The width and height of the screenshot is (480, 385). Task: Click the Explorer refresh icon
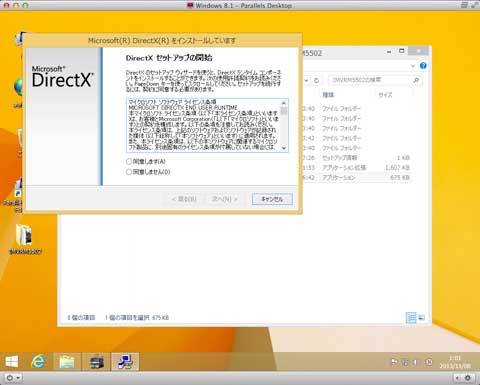click(317, 80)
